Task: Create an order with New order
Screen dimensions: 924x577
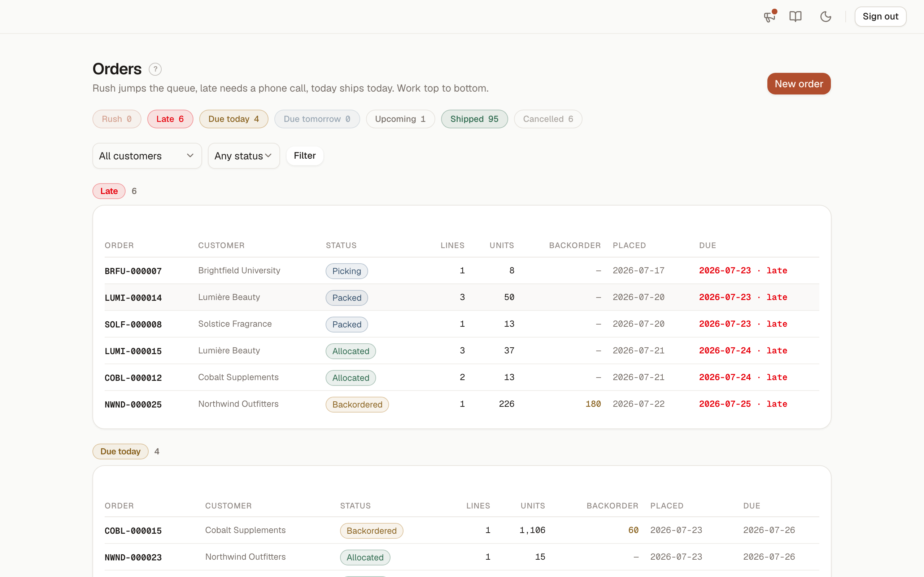Action: point(799,84)
